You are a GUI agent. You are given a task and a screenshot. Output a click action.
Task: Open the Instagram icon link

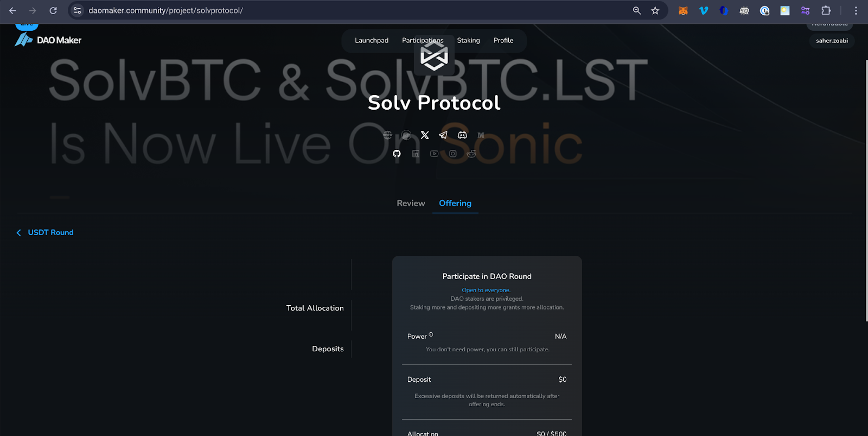pyautogui.click(x=453, y=154)
